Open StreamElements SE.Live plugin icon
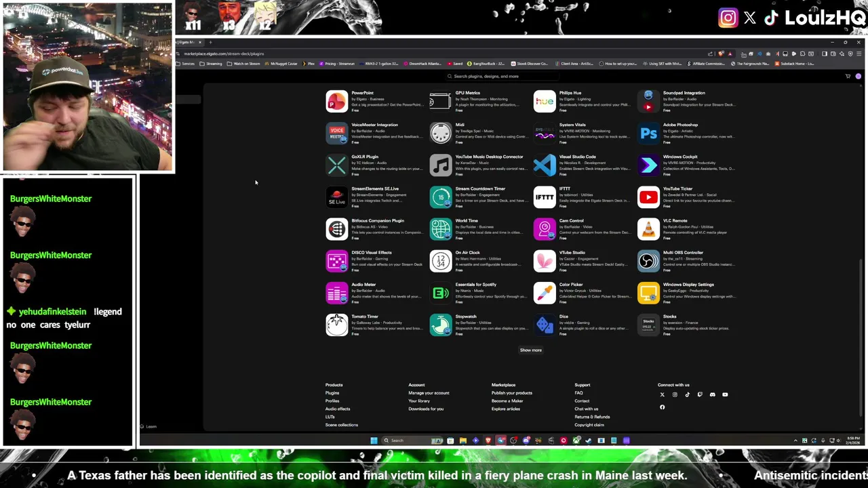The image size is (868, 488). [x=336, y=197]
